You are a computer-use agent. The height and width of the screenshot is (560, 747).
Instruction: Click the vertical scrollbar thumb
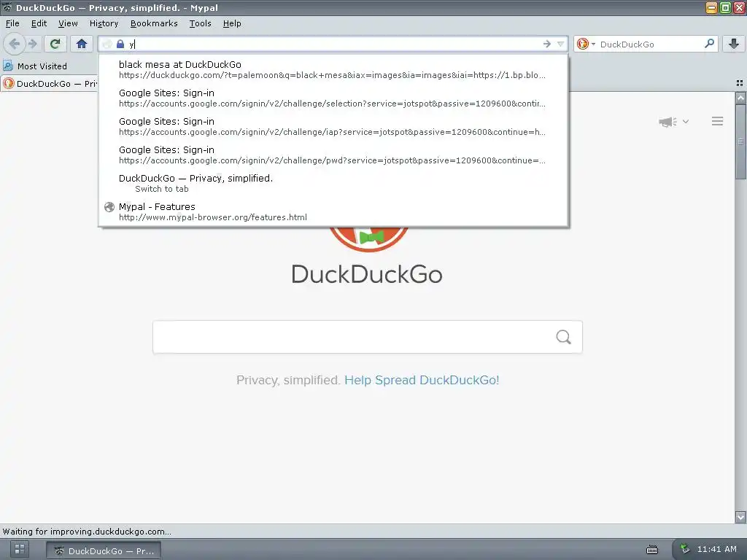tap(740, 141)
